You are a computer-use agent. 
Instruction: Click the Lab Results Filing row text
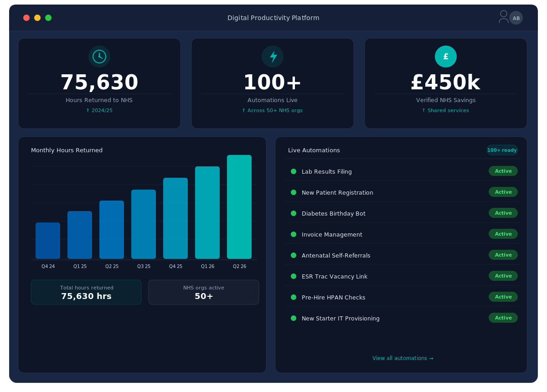click(327, 172)
